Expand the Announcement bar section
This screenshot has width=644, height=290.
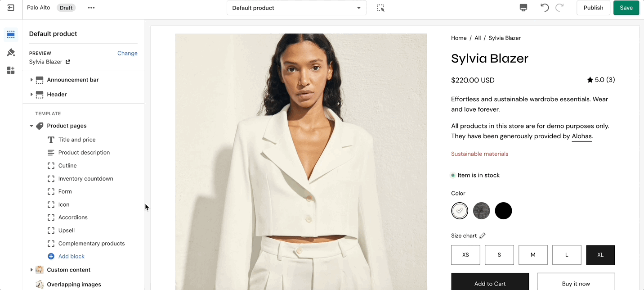click(31, 80)
